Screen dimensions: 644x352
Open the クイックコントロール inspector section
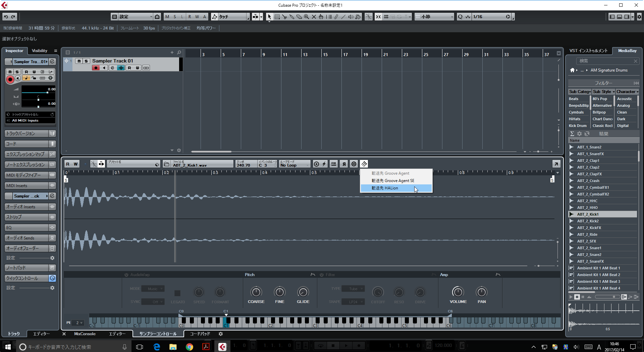point(27,278)
